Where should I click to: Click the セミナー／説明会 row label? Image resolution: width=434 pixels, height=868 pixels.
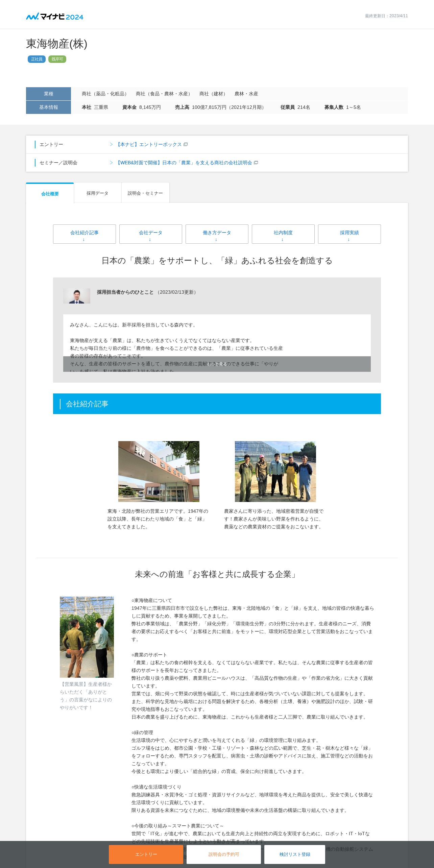pyautogui.click(x=58, y=163)
